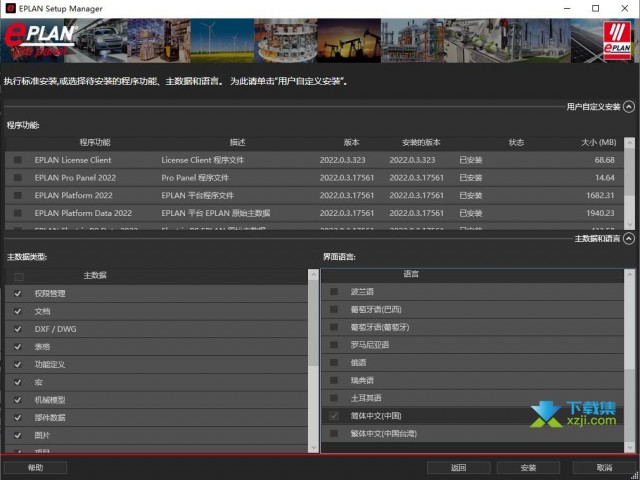The width and height of the screenshot is (640, 480).
Task: Click the EPLAN app icon in the title bar
Action: tap(11, 8)
